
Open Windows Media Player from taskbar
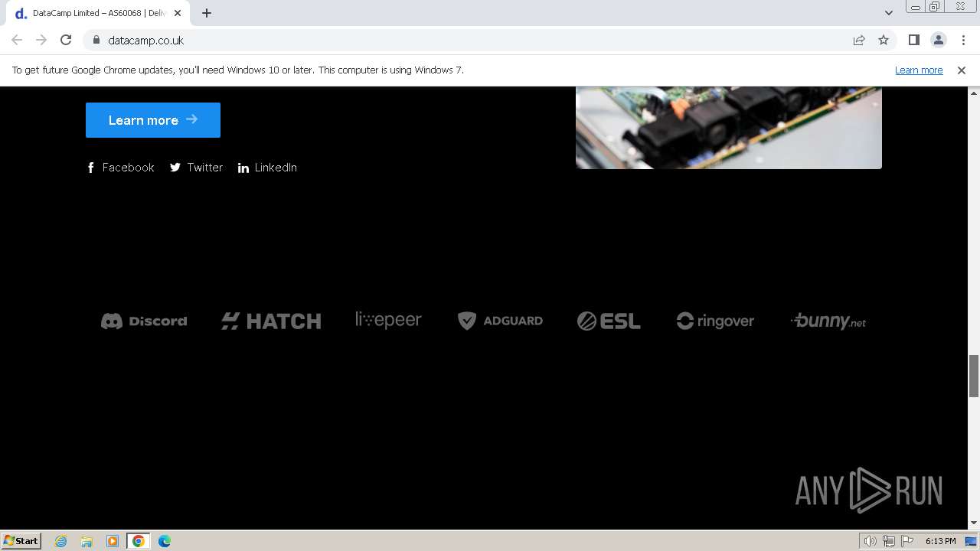click(113, 541)
